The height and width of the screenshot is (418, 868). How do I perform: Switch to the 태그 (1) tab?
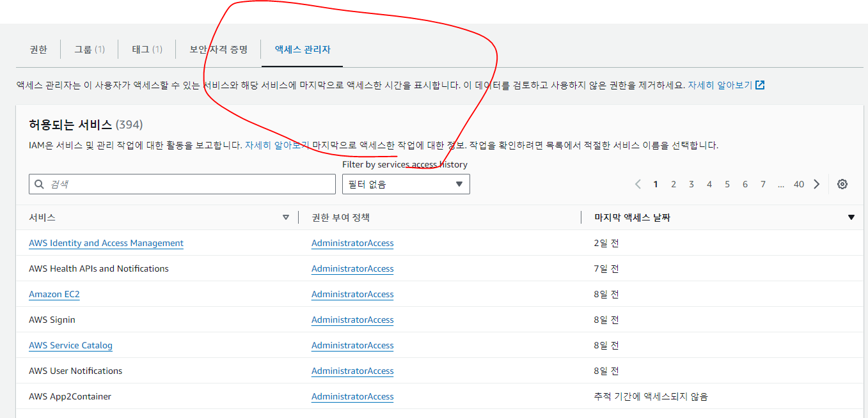tap(147, 49)
